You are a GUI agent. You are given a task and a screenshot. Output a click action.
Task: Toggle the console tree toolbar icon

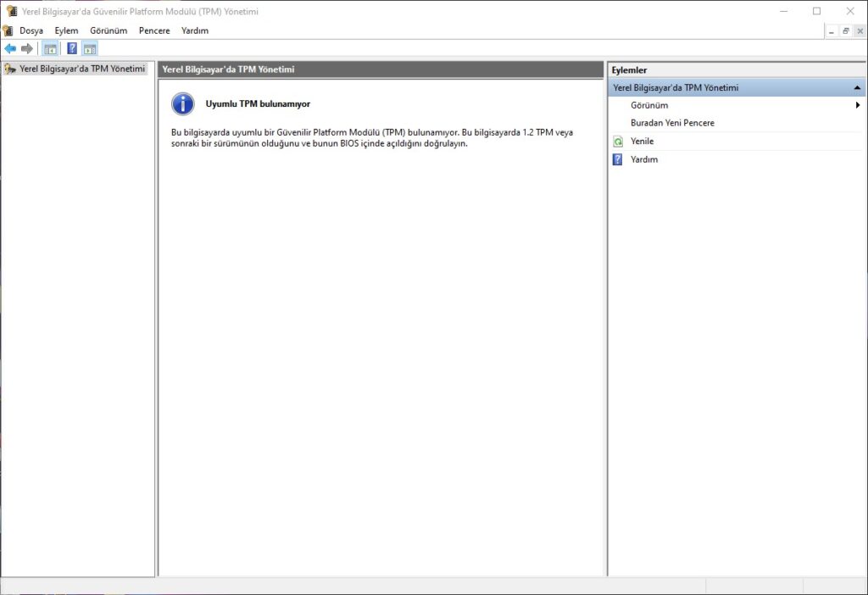tap(50, 48)
